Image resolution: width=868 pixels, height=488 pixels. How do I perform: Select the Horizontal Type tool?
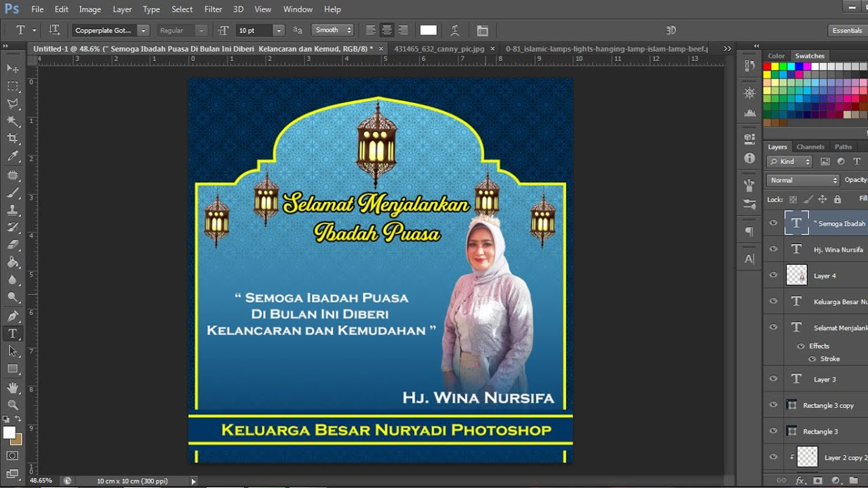12,333
